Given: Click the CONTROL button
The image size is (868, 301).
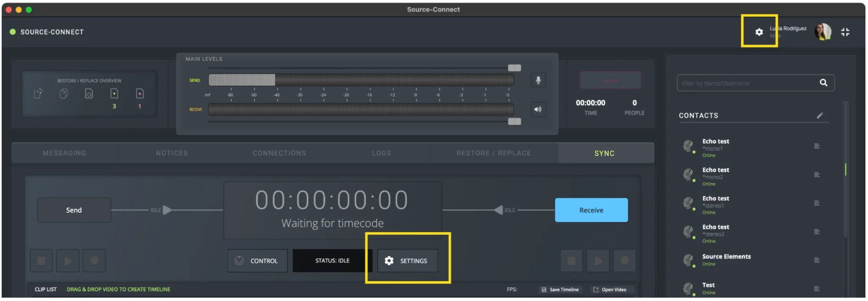Looking at the screenshot, I should tap(258, 261).
